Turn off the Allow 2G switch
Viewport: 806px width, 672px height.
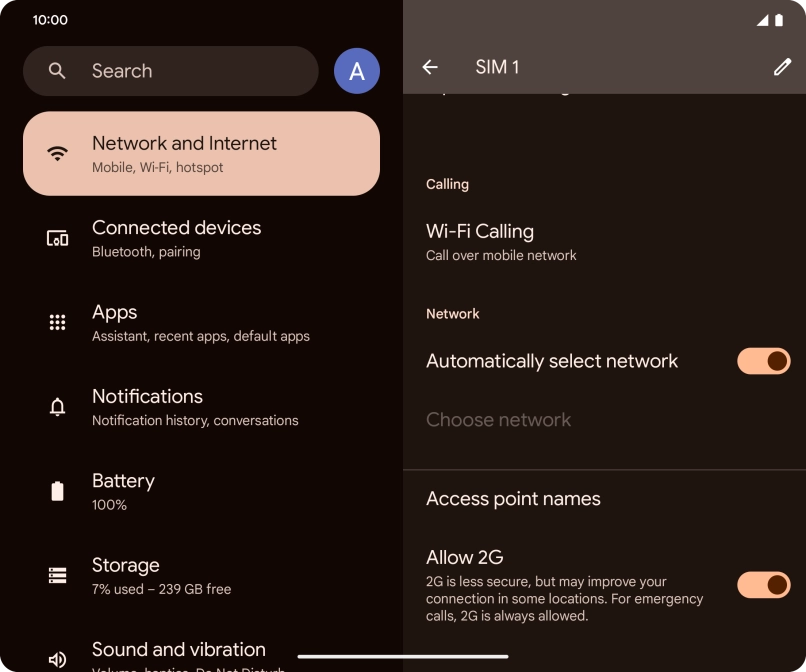pos(763,585)
